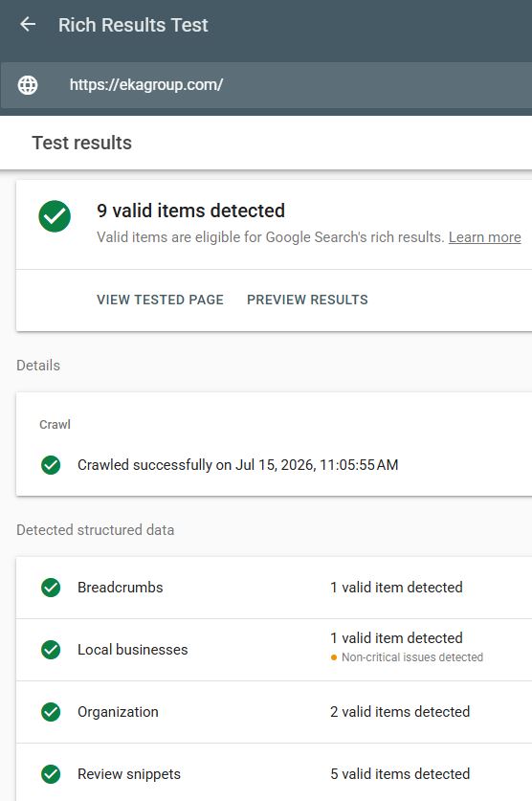Expand the Organization structured data row
532x801 pixels.
point(275,712)
